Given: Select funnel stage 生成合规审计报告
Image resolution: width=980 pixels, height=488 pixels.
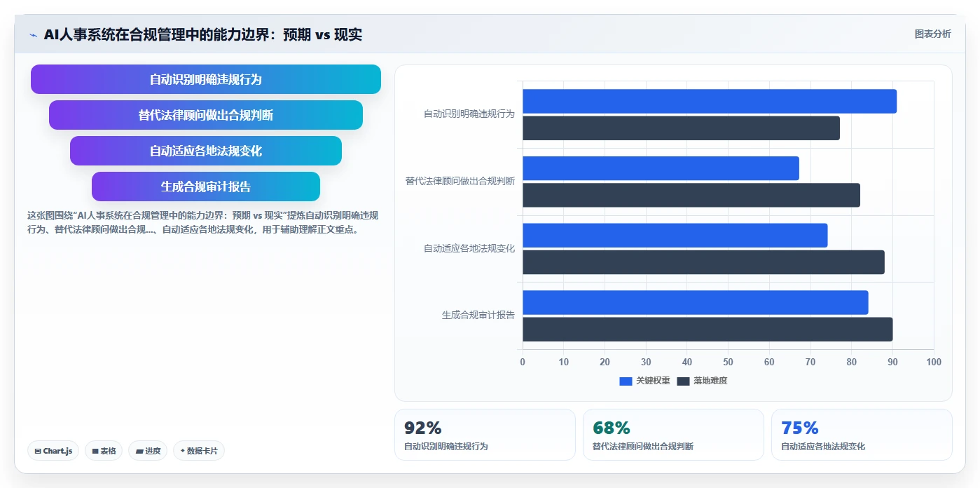Looking at the screenshot, I should tap(206, 187).
